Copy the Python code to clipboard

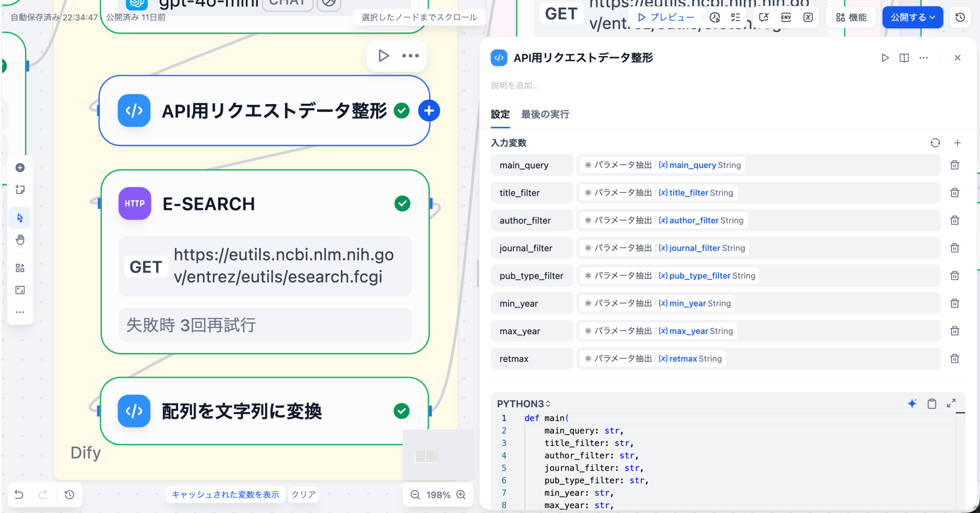(x=931, y=404)
